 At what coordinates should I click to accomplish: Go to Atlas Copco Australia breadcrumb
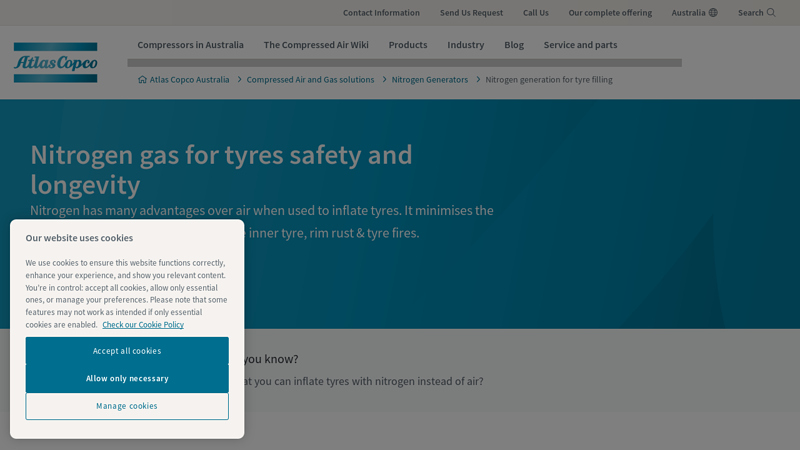pos(189,80)
